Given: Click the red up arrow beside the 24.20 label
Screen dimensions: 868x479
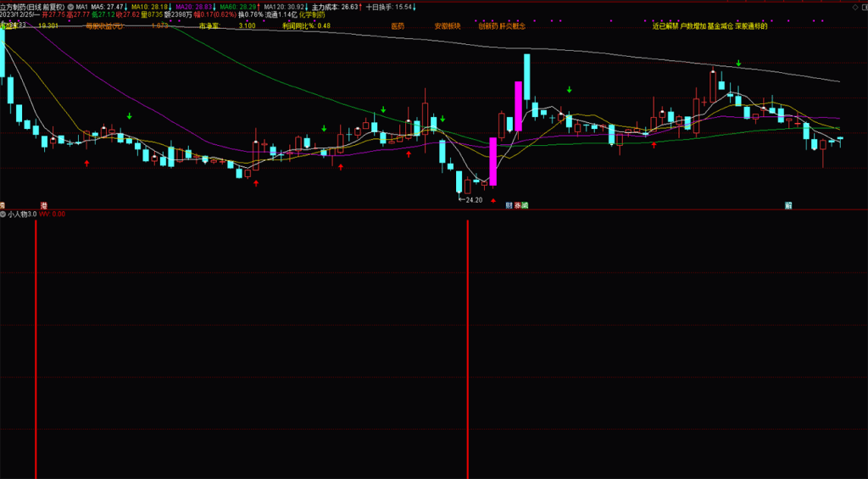Looking at the screenshot, I should 493,200.
